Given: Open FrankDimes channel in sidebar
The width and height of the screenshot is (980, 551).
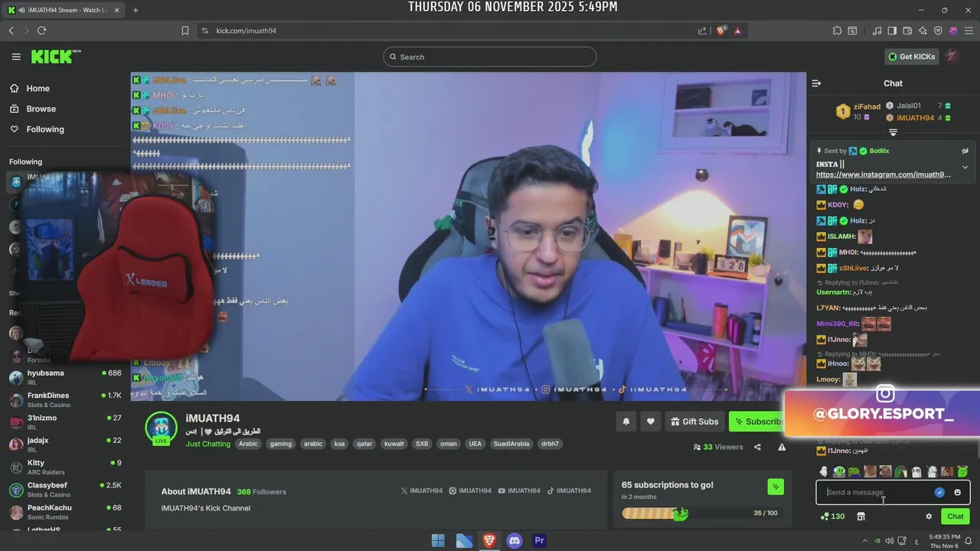Looking at the screenshot, I should [x=65, y=399].
